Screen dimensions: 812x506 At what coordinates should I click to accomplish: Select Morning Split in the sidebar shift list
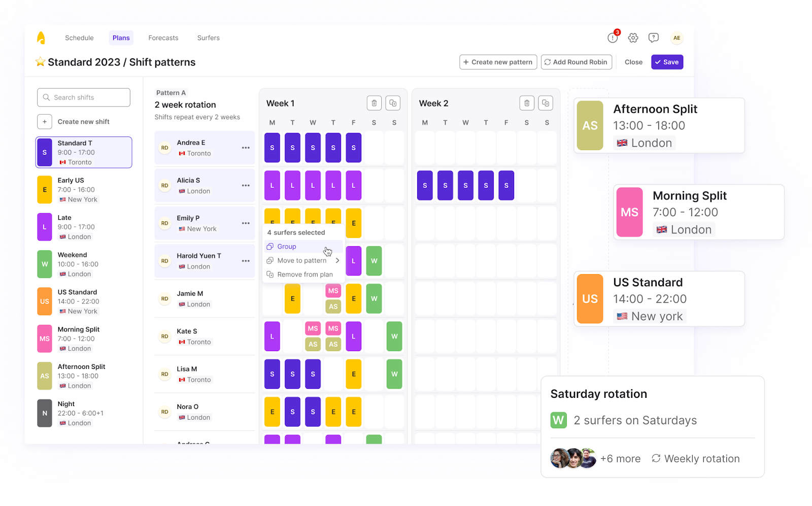[84, 339]
